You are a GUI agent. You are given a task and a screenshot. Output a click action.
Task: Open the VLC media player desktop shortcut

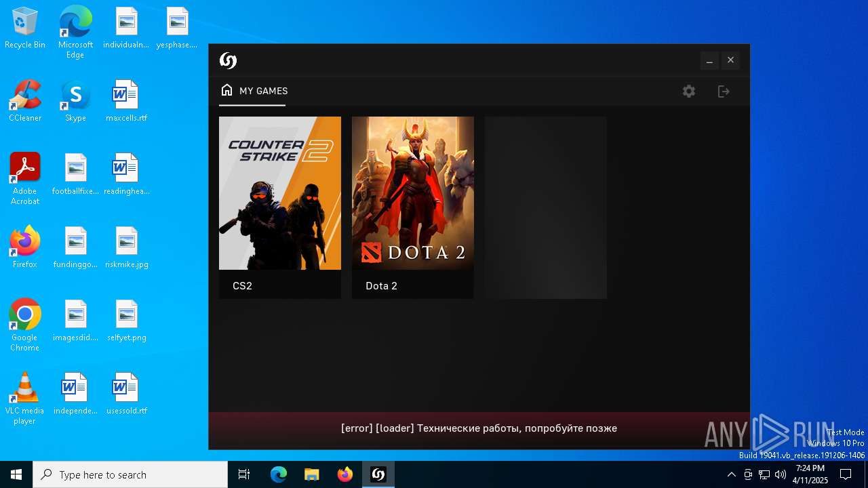point(25,399)
